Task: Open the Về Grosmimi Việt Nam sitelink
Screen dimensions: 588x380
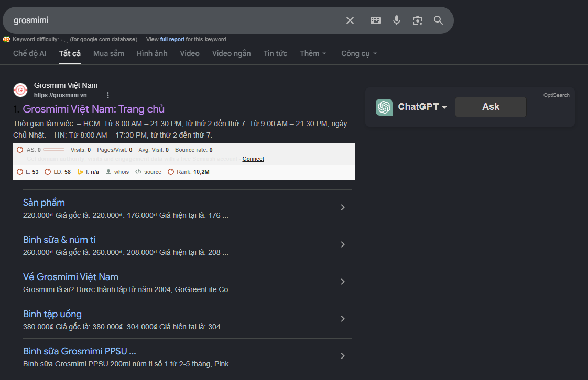Action: point(71,277)
